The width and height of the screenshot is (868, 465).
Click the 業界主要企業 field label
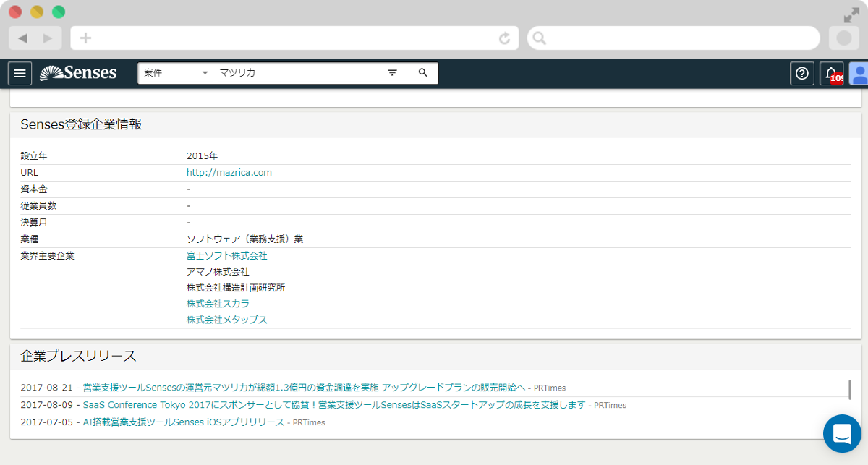(48, 255)
